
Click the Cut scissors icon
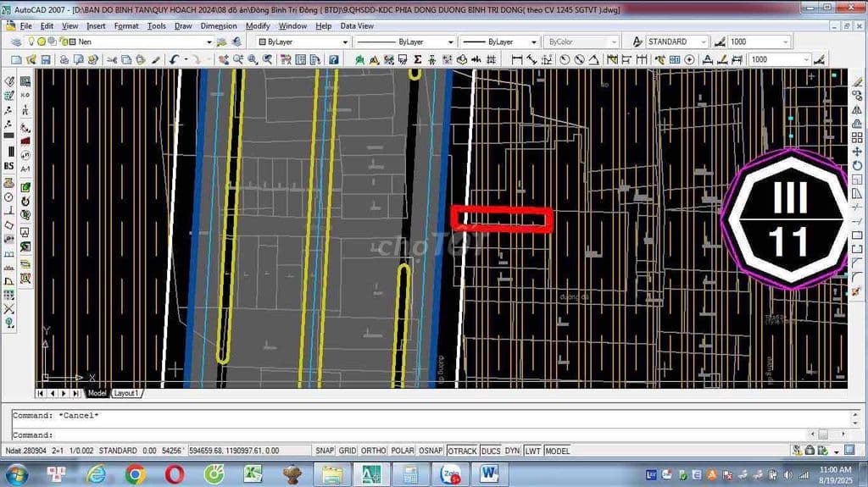pos(111,60)
